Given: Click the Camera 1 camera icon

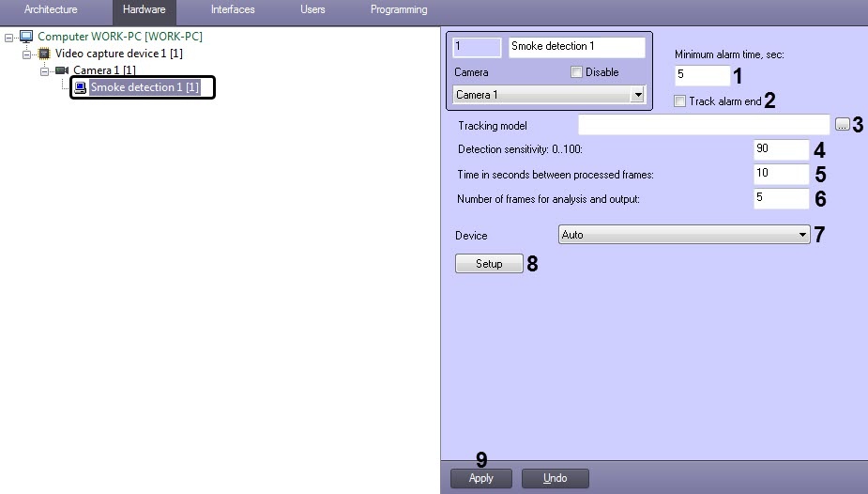Looking at the screenshot, I should (62, 70).
